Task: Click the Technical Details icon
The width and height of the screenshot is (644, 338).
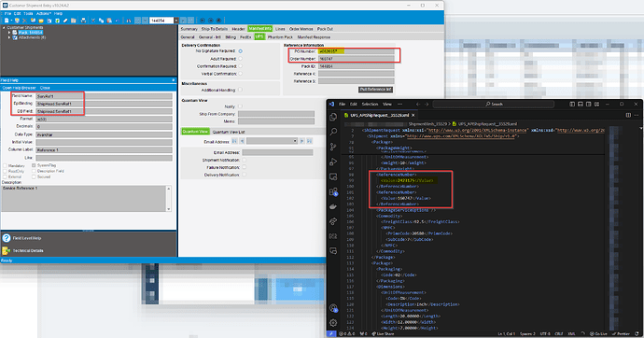Action: (7, 250)
